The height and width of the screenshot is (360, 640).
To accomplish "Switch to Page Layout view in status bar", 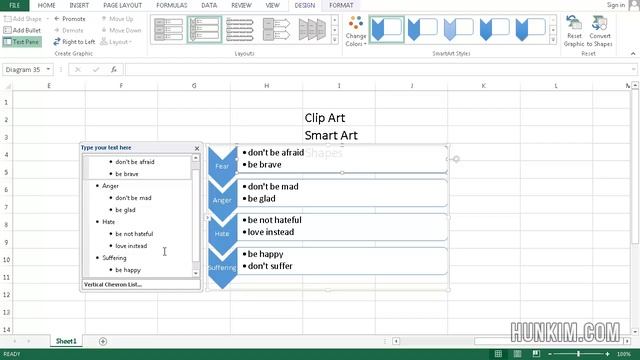I will point(517,354).
